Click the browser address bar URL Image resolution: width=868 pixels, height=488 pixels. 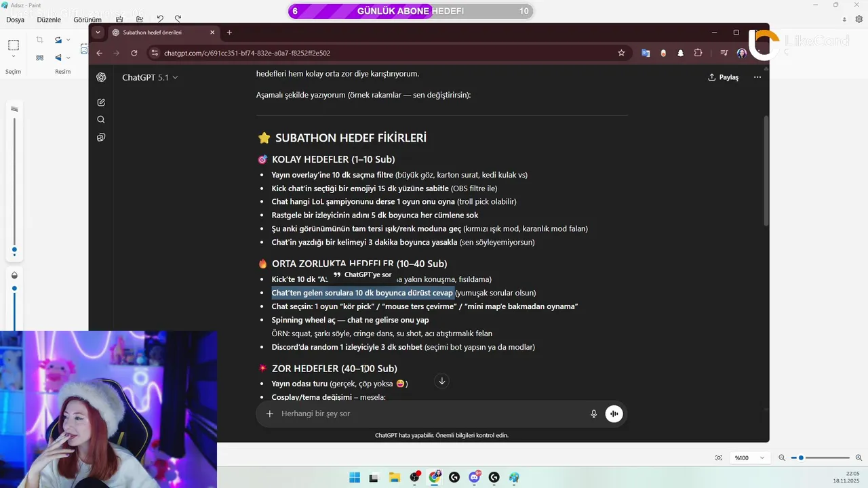247,53
